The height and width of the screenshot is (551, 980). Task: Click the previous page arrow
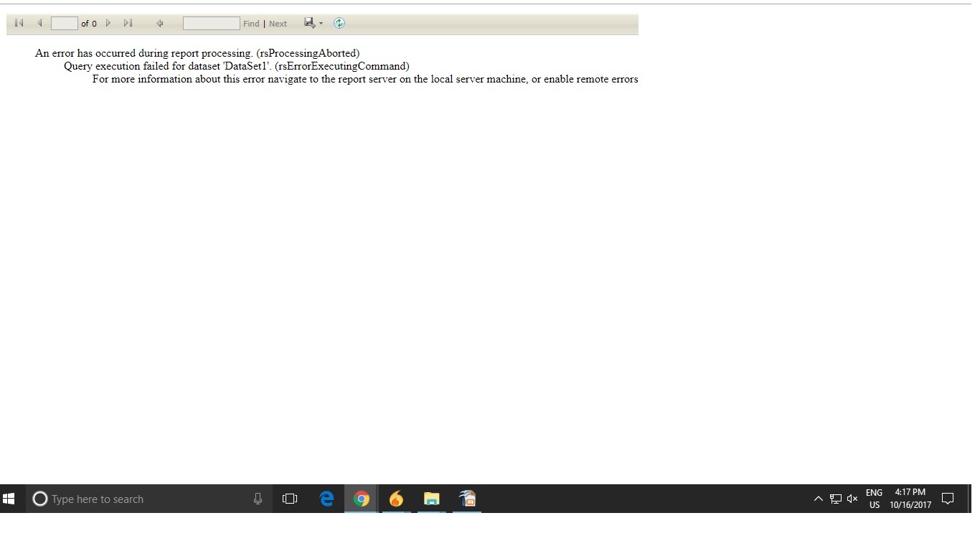coord(39,23)
